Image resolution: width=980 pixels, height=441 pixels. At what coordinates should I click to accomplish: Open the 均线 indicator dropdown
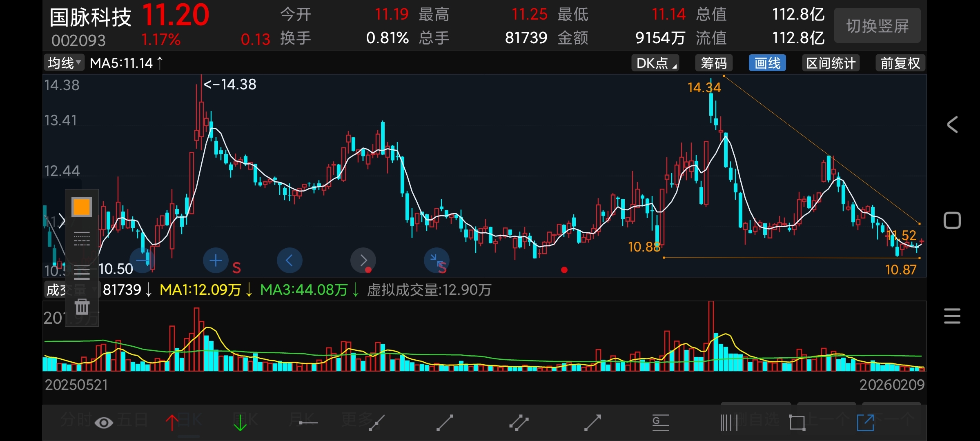(64, 63)
